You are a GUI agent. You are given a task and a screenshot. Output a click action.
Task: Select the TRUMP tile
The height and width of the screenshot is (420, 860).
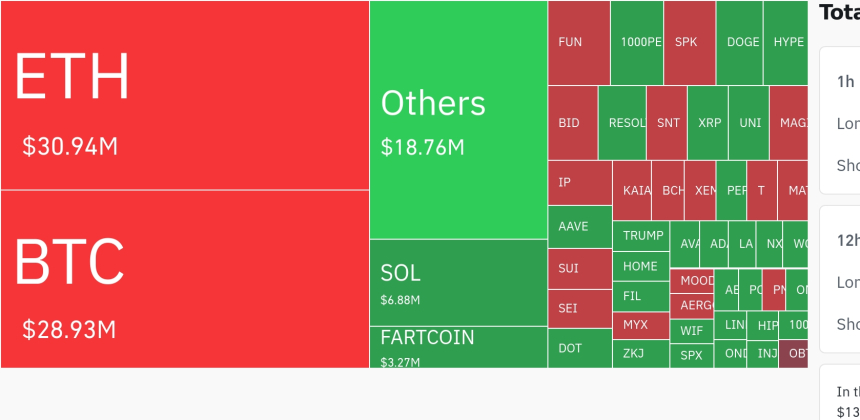tap(641, 236)
